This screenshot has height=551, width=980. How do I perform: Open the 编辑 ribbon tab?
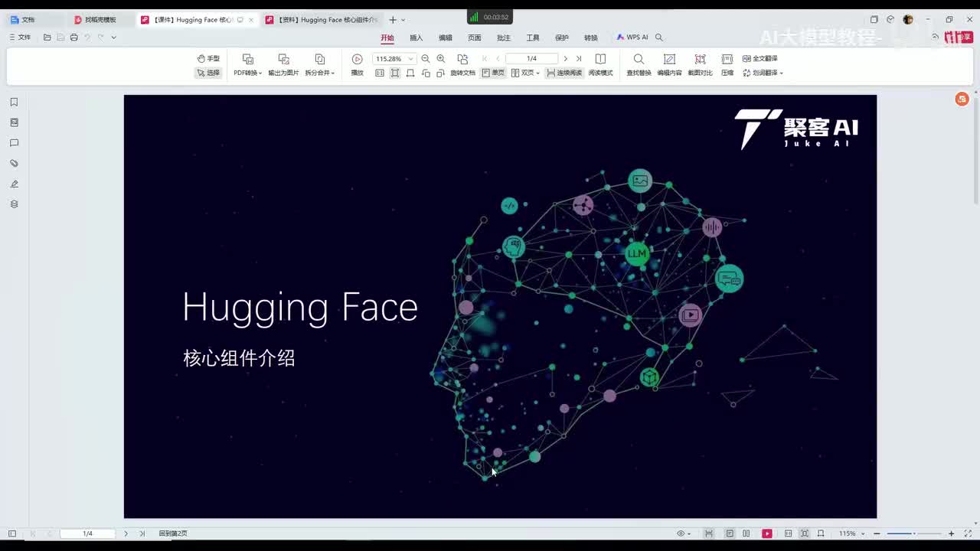(x=446, y=37)
